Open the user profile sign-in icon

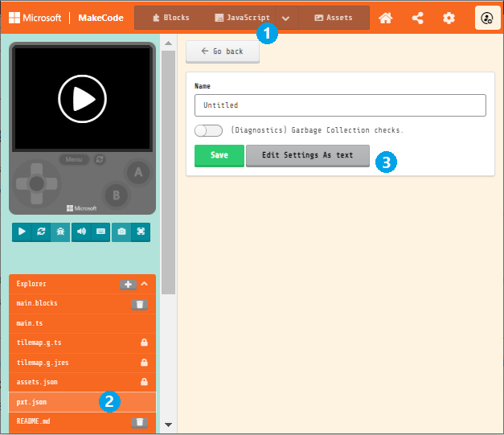(x=487, y=18)
